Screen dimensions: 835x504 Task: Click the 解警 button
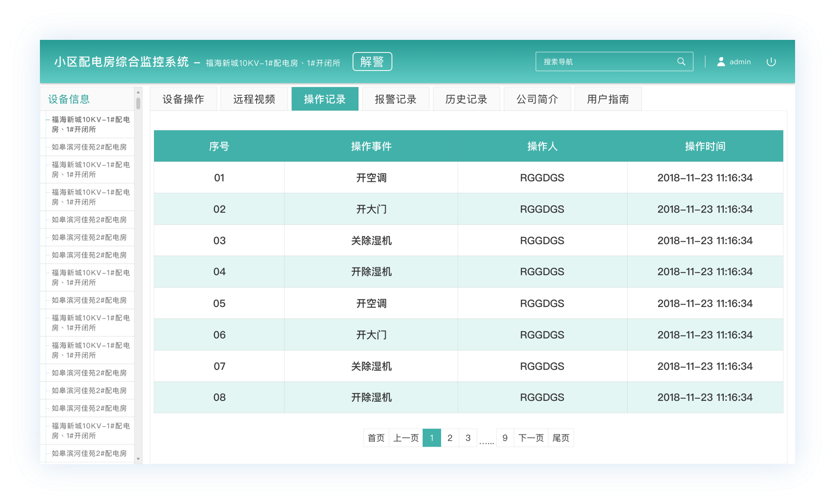point(372,62)
